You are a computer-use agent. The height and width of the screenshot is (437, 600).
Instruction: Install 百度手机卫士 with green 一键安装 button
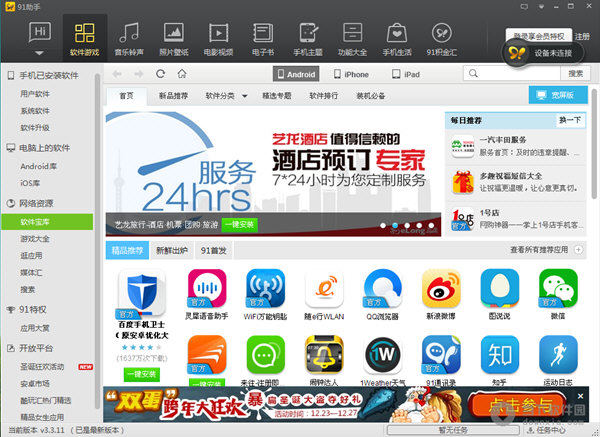pyautogui.click(x=142, y=374)
